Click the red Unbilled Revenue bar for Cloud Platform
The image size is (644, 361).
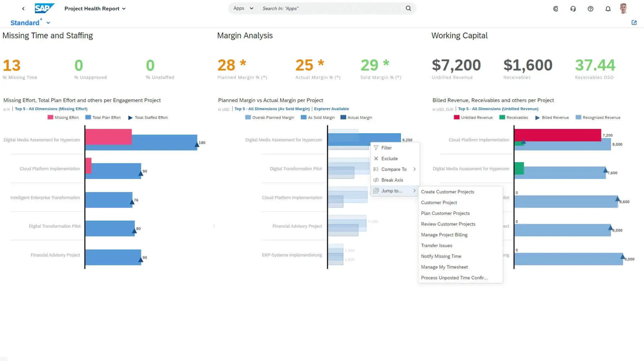(x=557, y=135)
